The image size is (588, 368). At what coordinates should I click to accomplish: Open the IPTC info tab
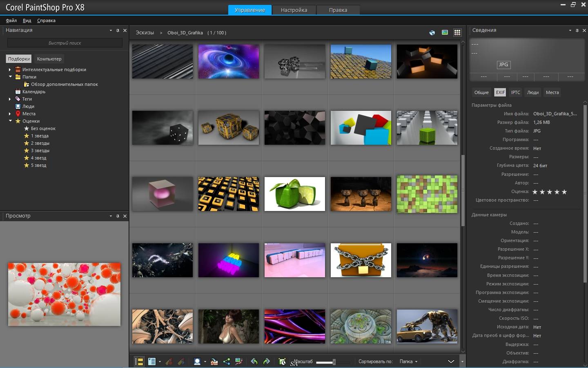coord(516,92)
